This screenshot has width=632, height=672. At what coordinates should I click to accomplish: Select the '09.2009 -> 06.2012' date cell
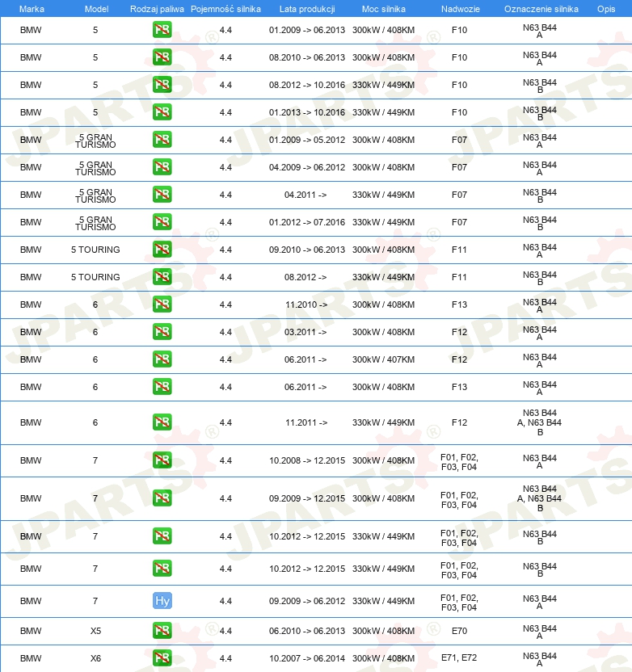[x=307, y=601]
